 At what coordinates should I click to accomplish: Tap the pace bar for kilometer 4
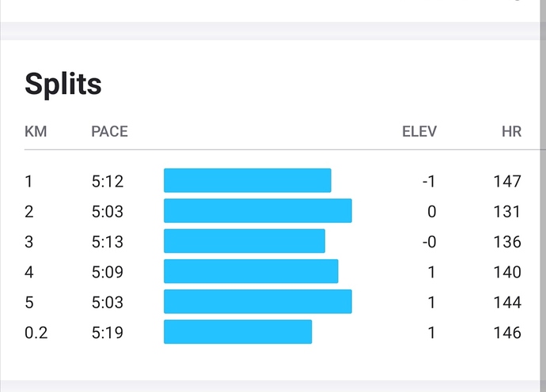click(x=251, y=272)
